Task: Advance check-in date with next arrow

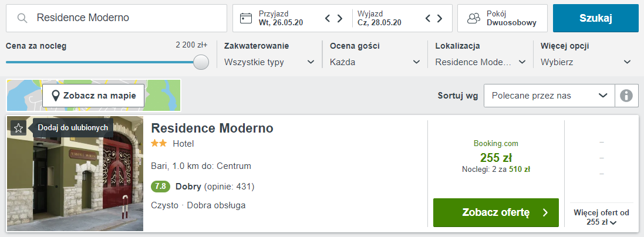Action: click(340, 18)
